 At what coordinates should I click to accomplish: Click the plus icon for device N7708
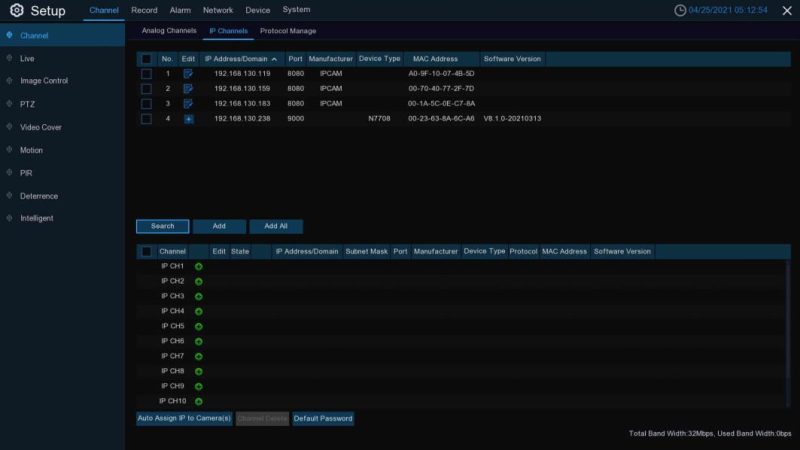(x=187, y=119)
